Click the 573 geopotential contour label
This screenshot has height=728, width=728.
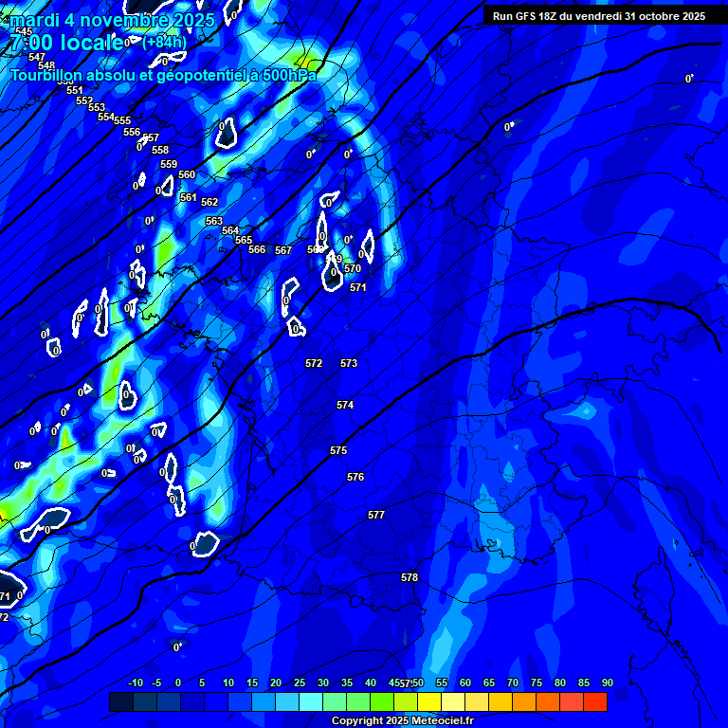coord(349,363)
